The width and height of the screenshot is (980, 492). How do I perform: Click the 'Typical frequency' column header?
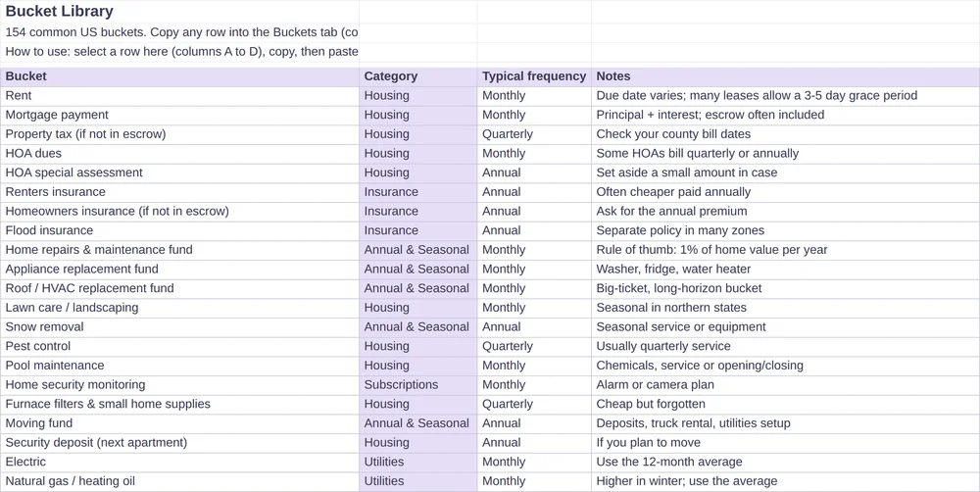534,76
